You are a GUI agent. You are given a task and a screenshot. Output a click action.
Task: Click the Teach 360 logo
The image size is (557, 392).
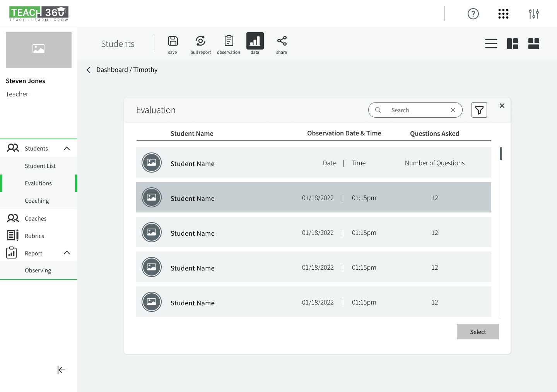tap(39, 14)
